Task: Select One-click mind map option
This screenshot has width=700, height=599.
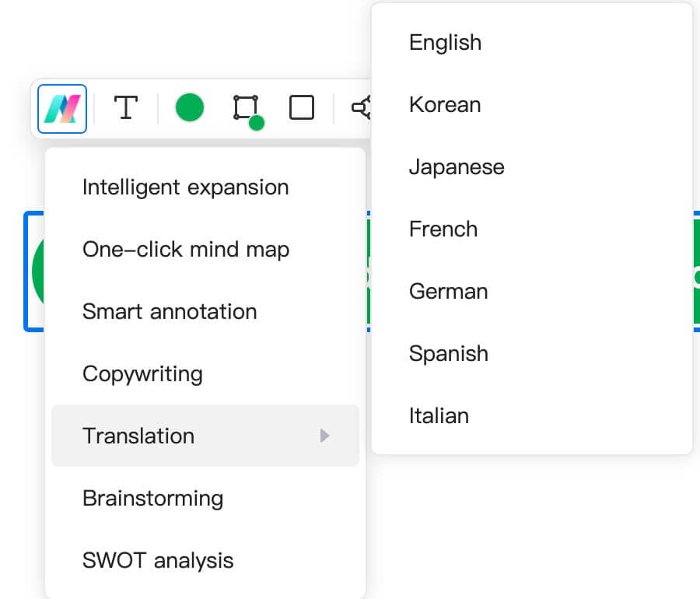Action: tap(185, 250)
